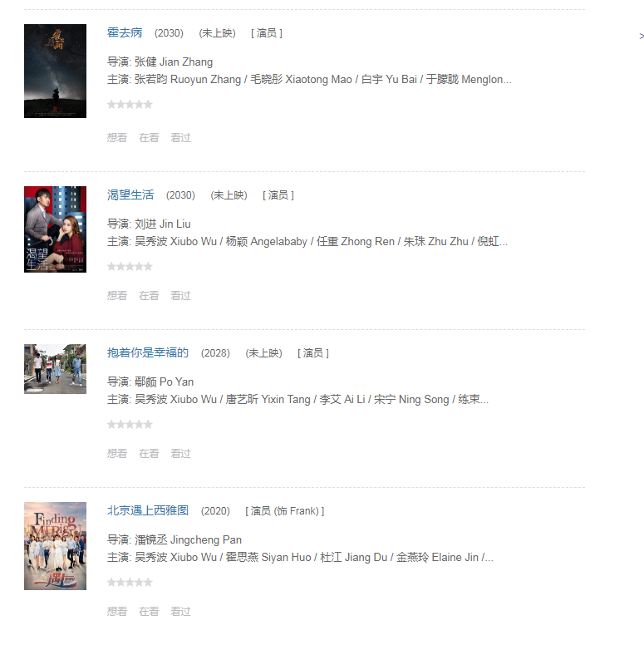
Task: Click the 抱着你是幸福的 street photo thumbnail
Action: 55,369
